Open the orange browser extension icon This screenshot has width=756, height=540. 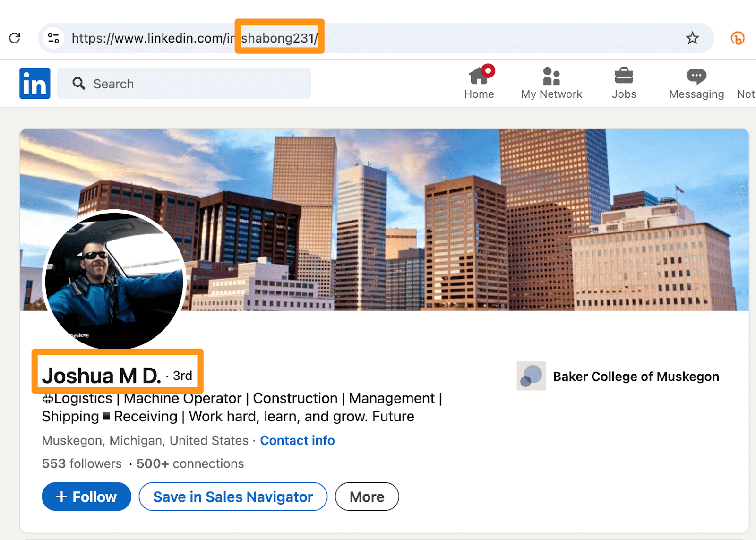click(737, 38)
